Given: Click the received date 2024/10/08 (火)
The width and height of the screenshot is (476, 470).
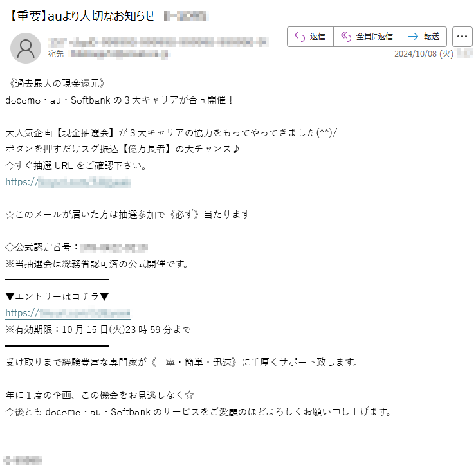Looking at the screenshot, I should (x=423, y=54).
